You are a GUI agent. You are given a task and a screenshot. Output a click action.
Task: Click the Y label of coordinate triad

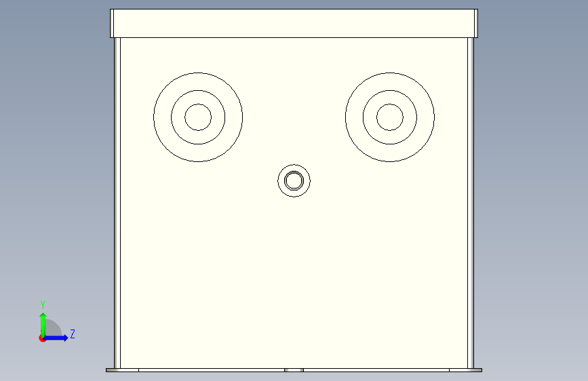click(x=43, y=305)
